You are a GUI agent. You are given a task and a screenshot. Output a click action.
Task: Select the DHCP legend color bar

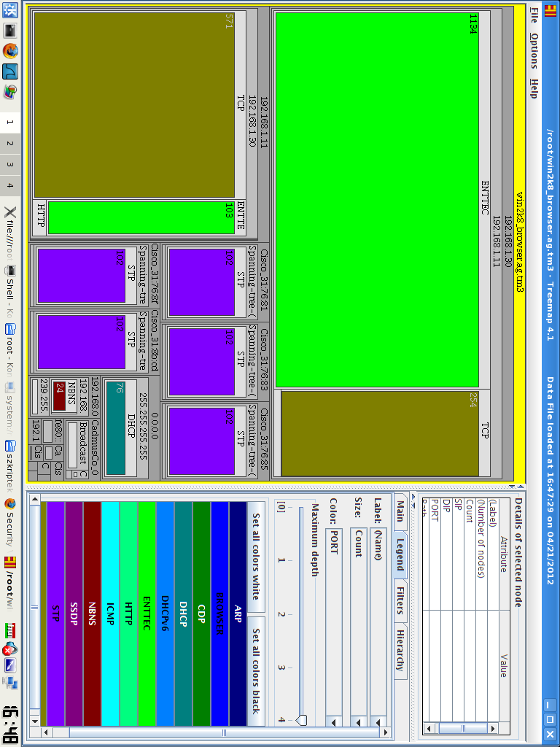point(183,613)
